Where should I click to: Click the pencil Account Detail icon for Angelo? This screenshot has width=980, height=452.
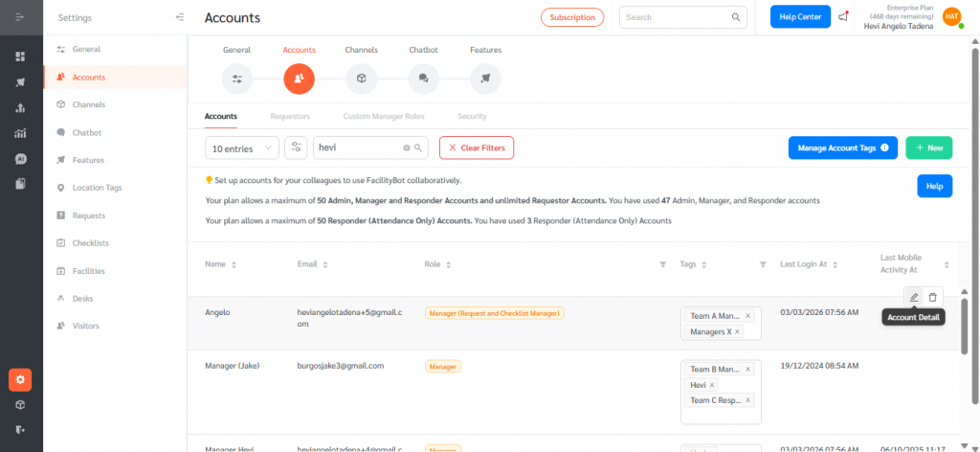(914, 297)
